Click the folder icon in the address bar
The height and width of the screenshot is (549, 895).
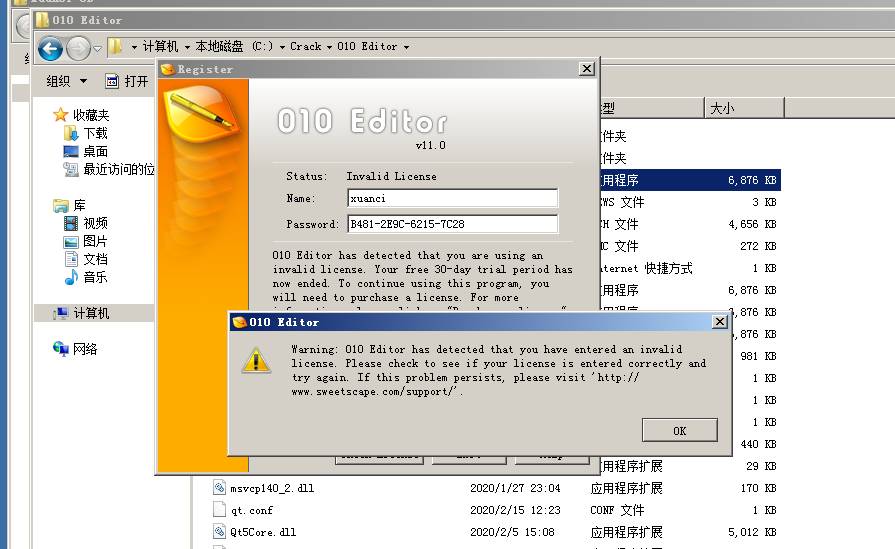point(115,46)
